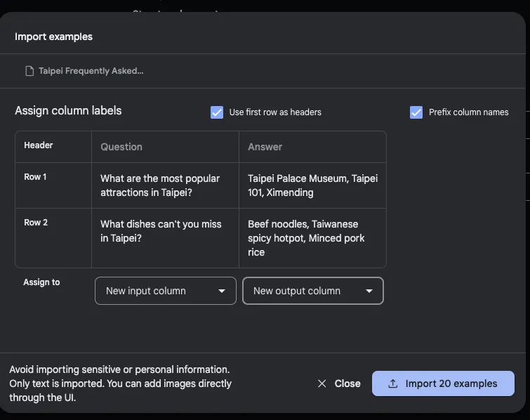The height and width of the screenshot is (420, 530).
Task: Click the document file icon
Action: [29, 71]
